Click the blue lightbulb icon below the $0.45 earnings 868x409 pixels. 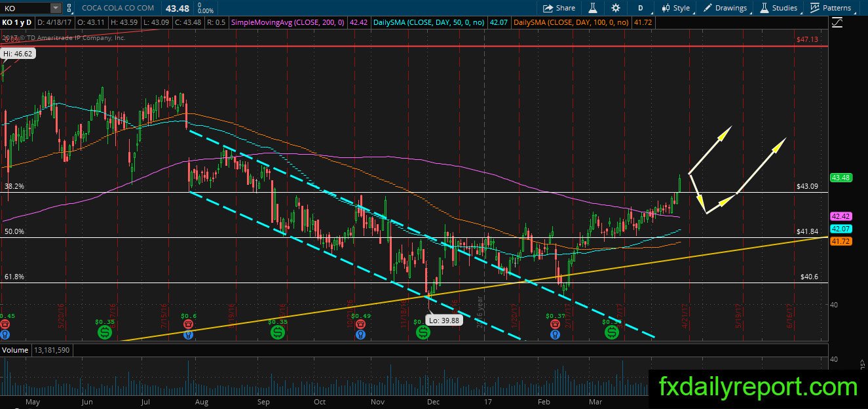[x=5, y=334]
